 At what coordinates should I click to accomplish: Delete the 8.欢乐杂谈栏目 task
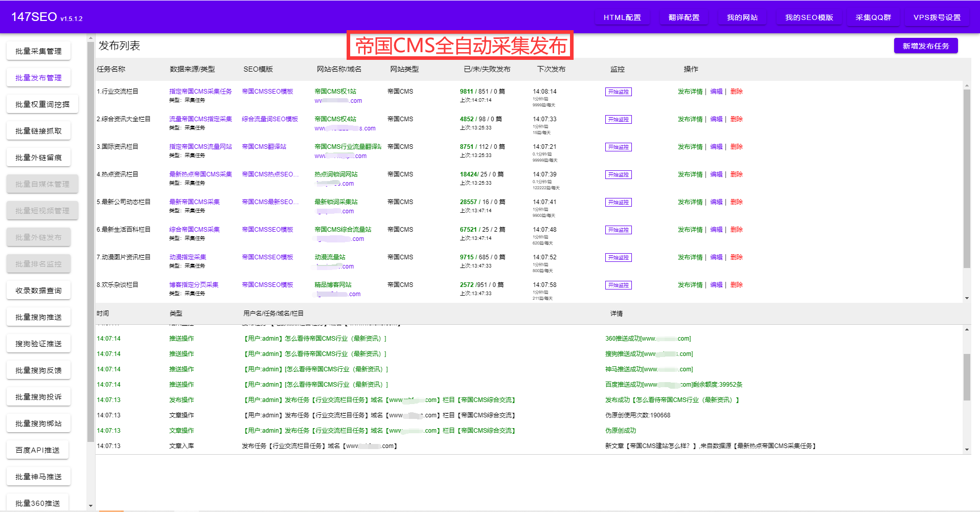(x=736, y=285)
